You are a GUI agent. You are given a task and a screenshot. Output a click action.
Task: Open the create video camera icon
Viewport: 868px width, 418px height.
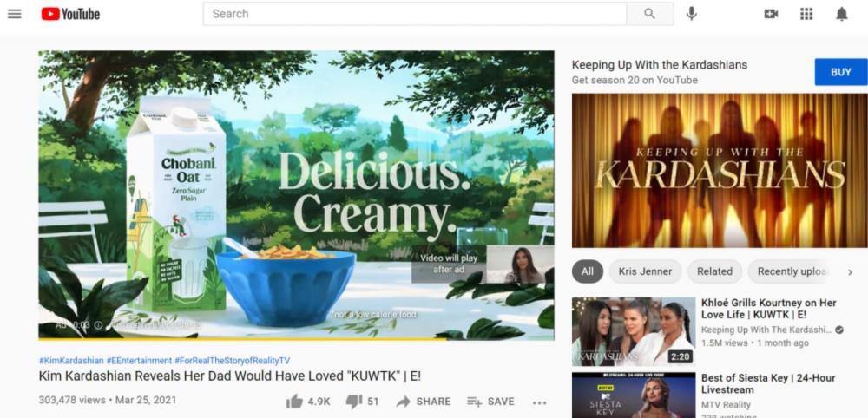click(x=771, y=14)
